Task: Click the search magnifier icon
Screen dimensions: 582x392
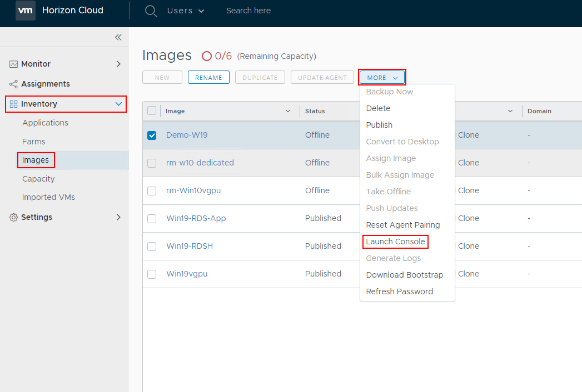Action: [x=151, y=11]
